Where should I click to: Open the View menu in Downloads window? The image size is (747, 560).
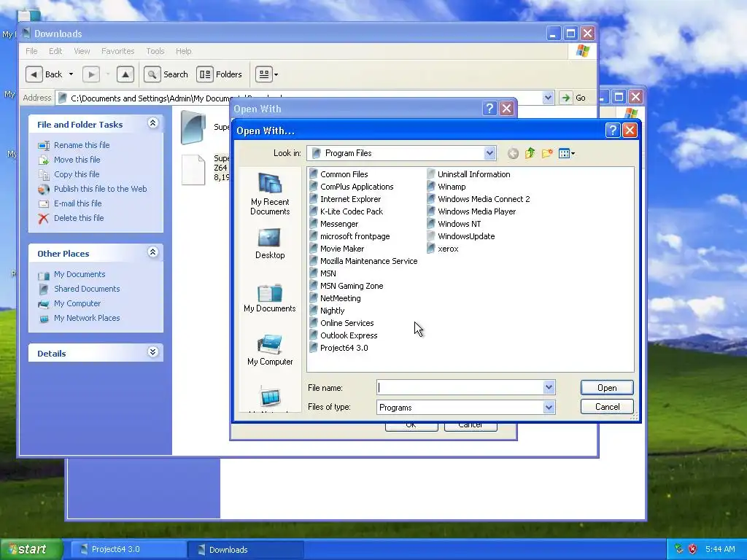click(x=82, y=51)
